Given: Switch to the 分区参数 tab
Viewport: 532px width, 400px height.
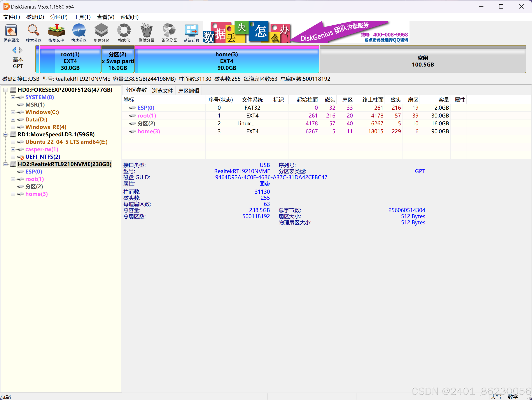Looking at the screenshot, I should tap(136, 90).
